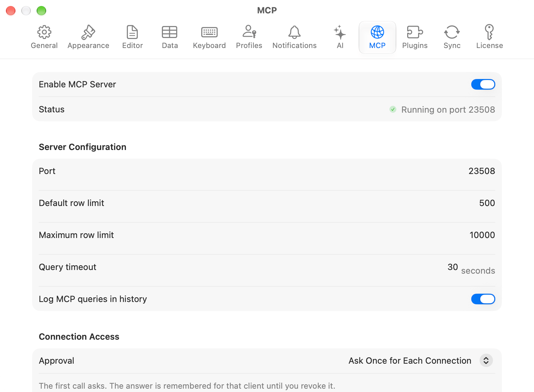Click the Server Configuration heading

[82, 147]
